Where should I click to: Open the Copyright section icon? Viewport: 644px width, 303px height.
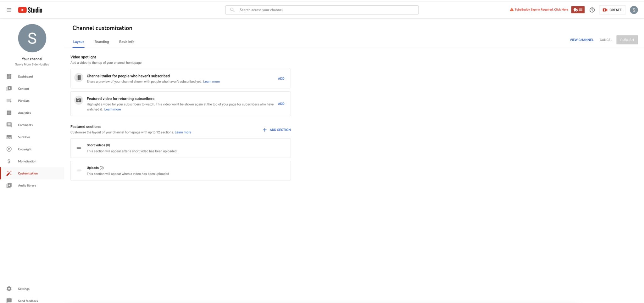pos(9,149)
